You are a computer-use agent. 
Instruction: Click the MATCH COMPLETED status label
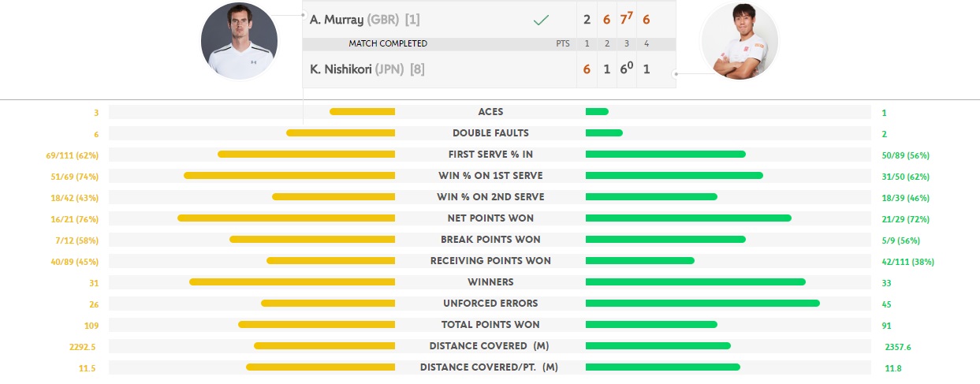pyautogui.click(x=388, y=43)
